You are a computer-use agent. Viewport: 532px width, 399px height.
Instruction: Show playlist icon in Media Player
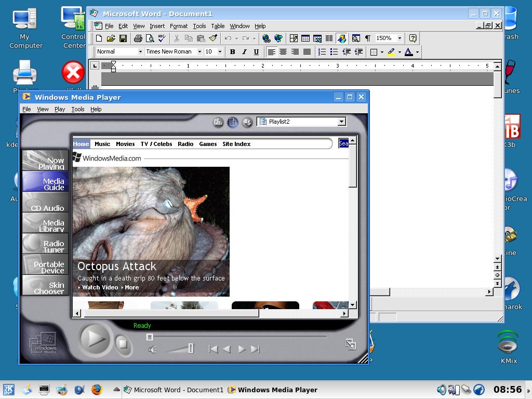(233, 122)
